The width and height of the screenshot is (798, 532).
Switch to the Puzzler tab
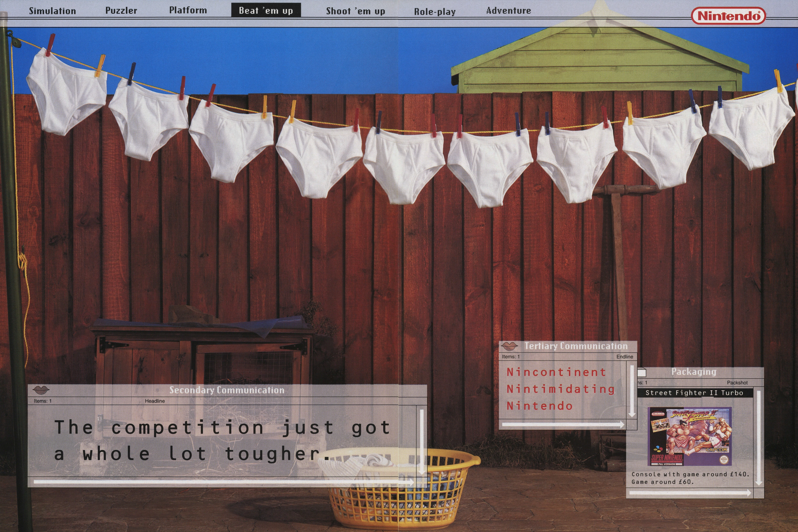pos(121,11)
